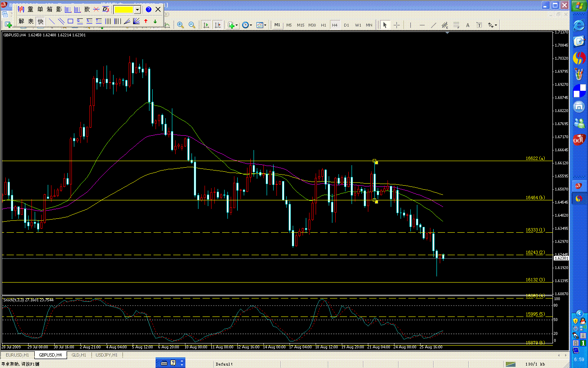The height and width of the screenshot is (368, 588).
Task: Click the 表 button in floating toolbar
Action: coord(31,21)
